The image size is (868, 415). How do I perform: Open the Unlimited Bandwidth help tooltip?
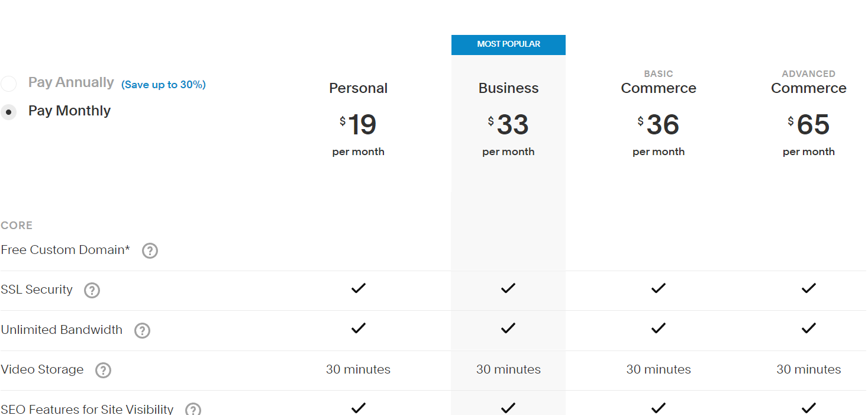pos(142,330)
